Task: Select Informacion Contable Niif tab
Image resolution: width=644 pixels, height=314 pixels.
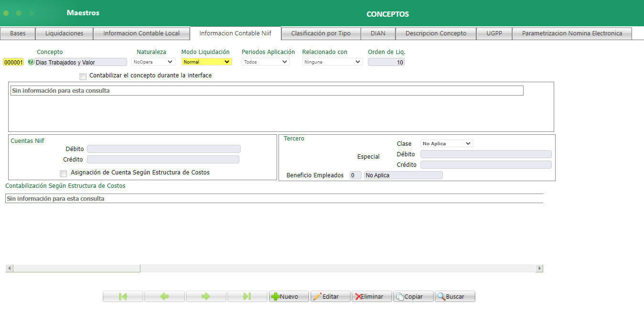Action: 236,33
